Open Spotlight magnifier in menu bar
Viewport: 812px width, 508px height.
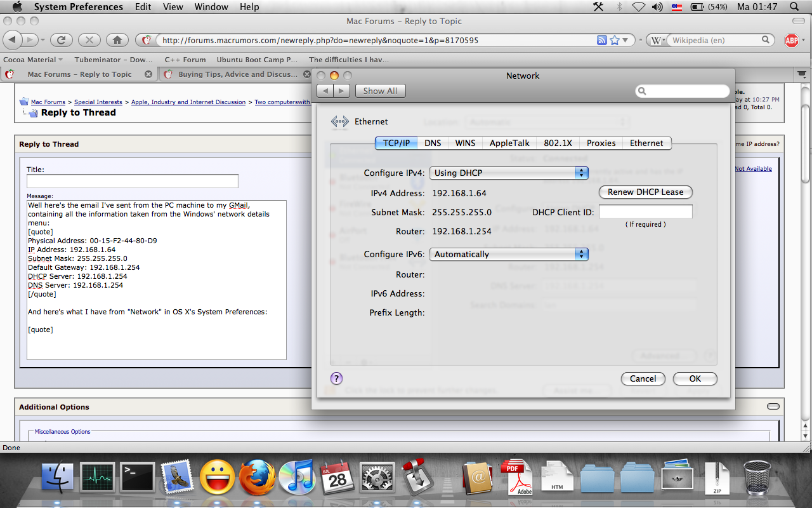[x=795, y=7]
